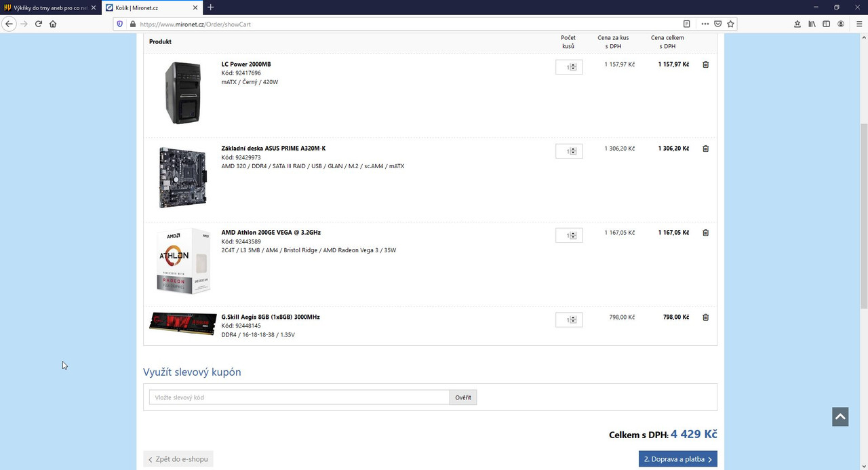The width and height of the screenshot is (868, 470).
Task: Open Základní deska ASUS PRIME A320M-K link
Action: click(274, 149)
